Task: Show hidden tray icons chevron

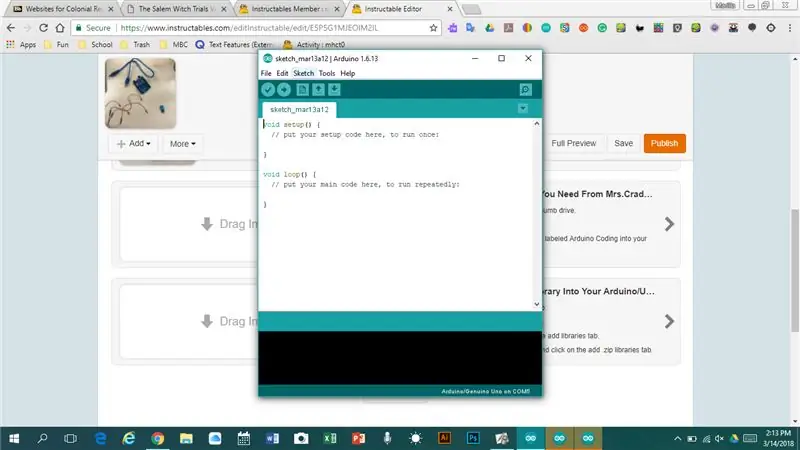Action: coord(678,439)
